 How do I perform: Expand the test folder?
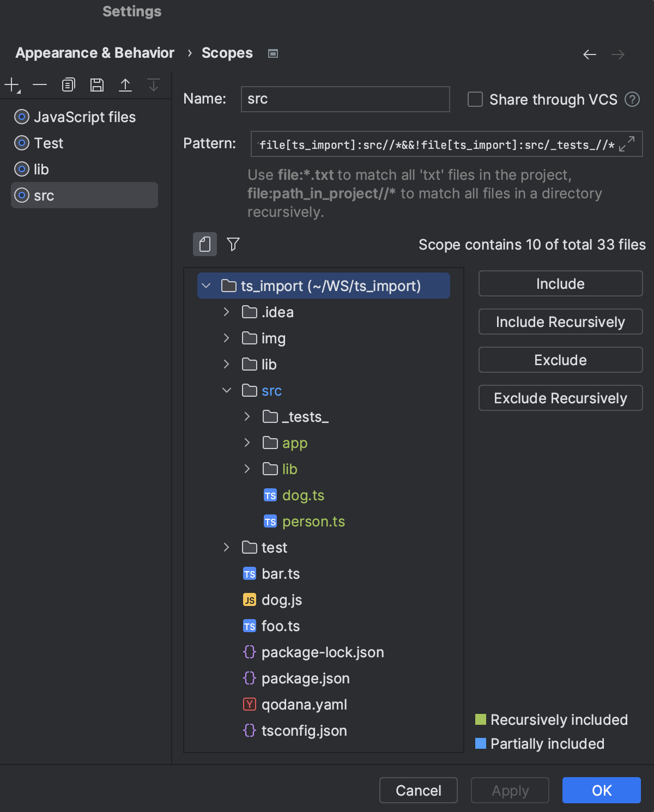226,547
